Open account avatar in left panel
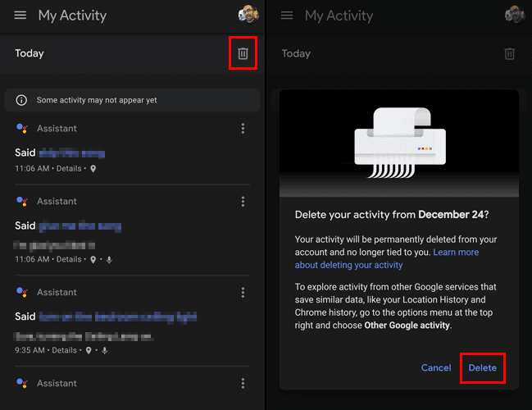 tap(248, 15)
